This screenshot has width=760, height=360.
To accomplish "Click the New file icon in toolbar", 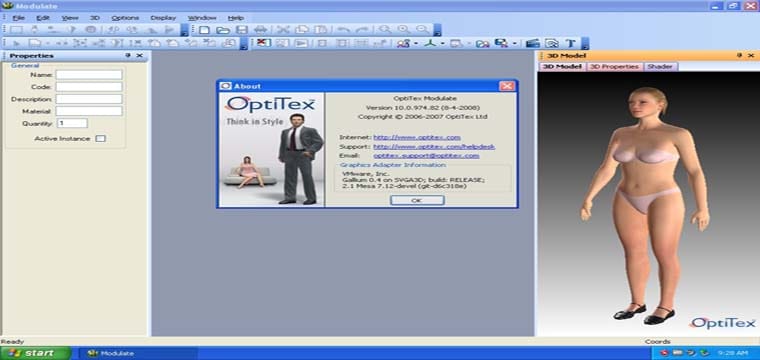I will tap(205, 30).
